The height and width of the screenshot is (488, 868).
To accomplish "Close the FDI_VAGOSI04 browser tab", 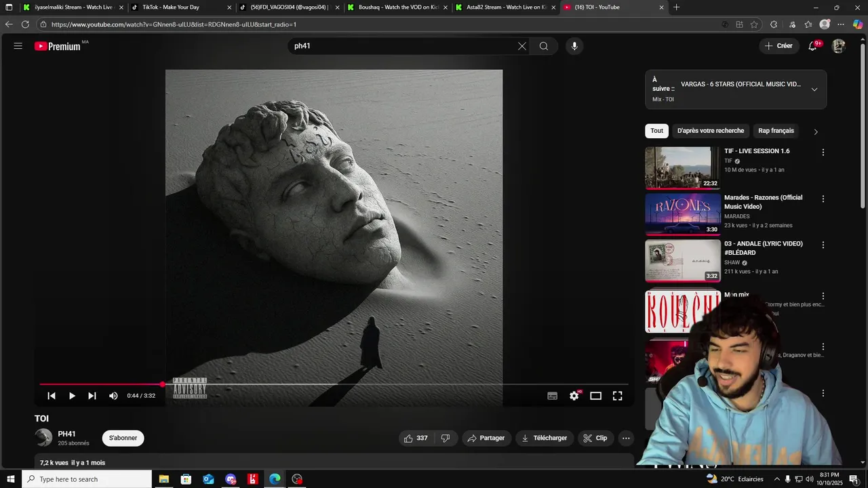I will (337, 7).
